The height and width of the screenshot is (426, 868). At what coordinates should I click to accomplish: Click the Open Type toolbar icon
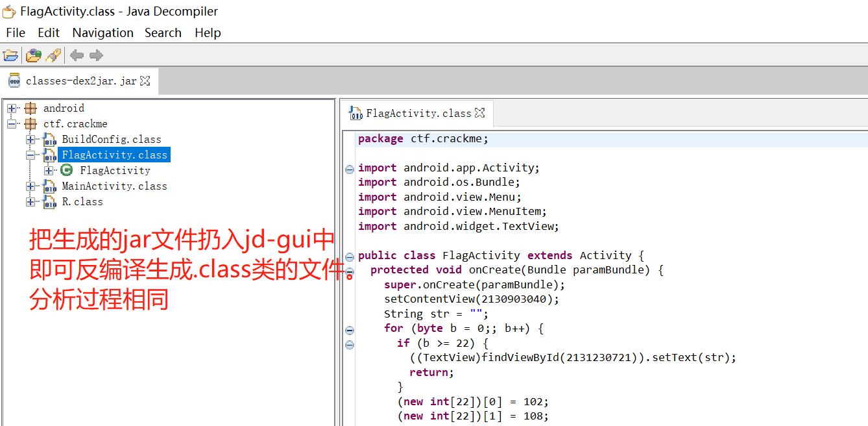coord(33,55)
